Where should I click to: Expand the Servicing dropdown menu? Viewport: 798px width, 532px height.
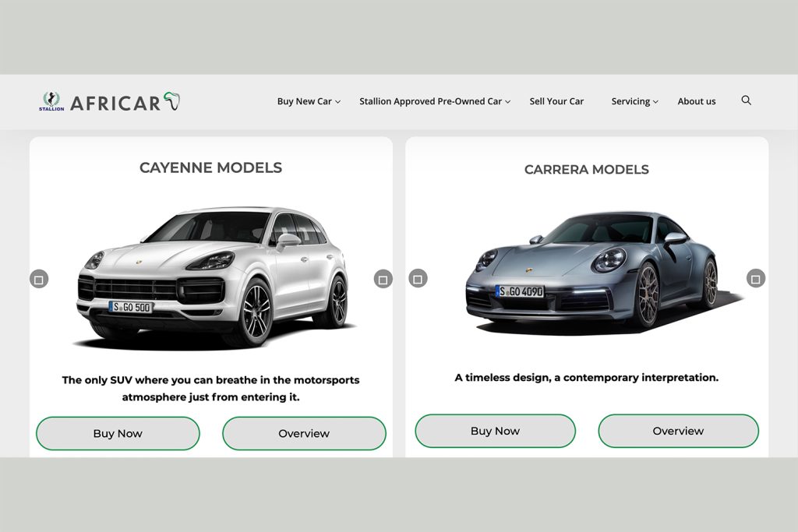pos(634,101)
